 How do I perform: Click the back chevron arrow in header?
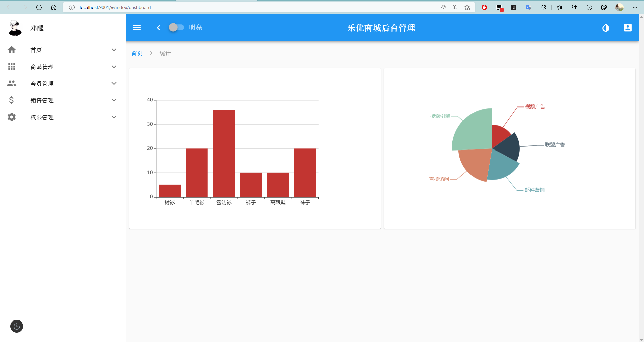[x=158, y=28]
